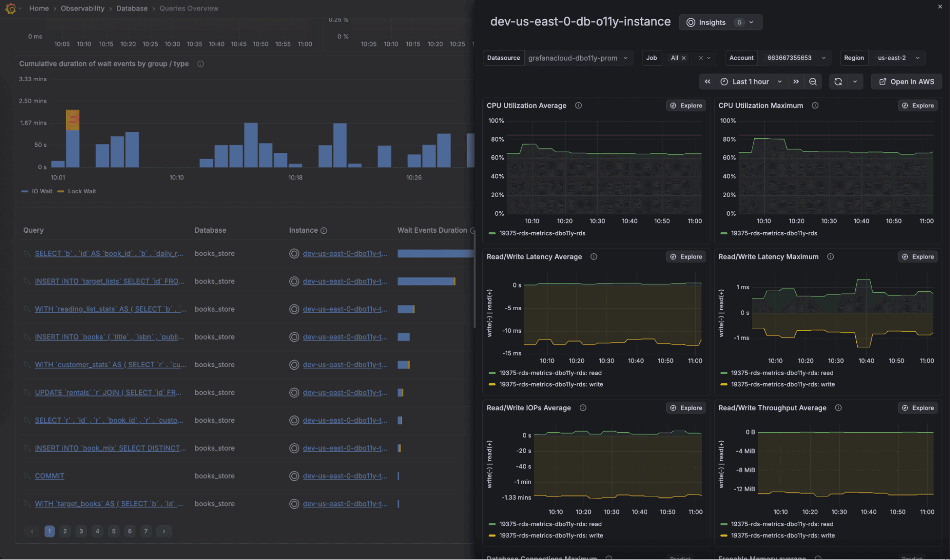Expand the Last 1 hour time range picker
950x560 pixels.
751,81
